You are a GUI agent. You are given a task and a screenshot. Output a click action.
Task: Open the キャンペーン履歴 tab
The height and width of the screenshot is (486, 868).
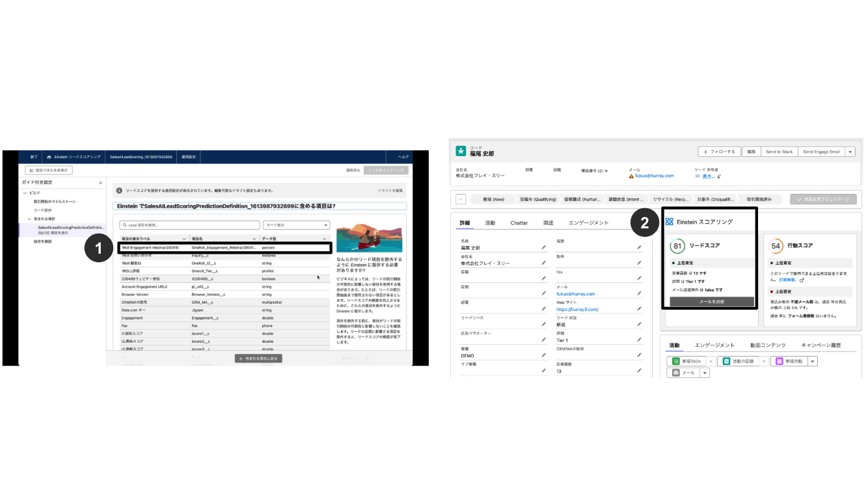coord(821,345)
